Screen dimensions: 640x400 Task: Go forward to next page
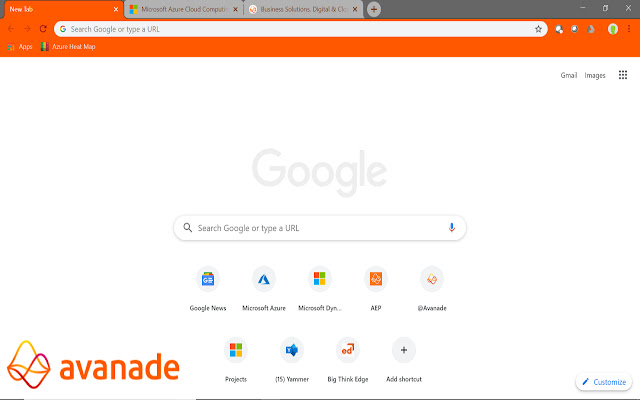27,29
